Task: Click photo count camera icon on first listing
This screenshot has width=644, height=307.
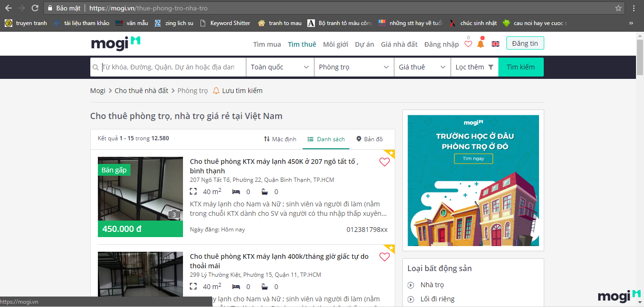Action: point(174,214)
